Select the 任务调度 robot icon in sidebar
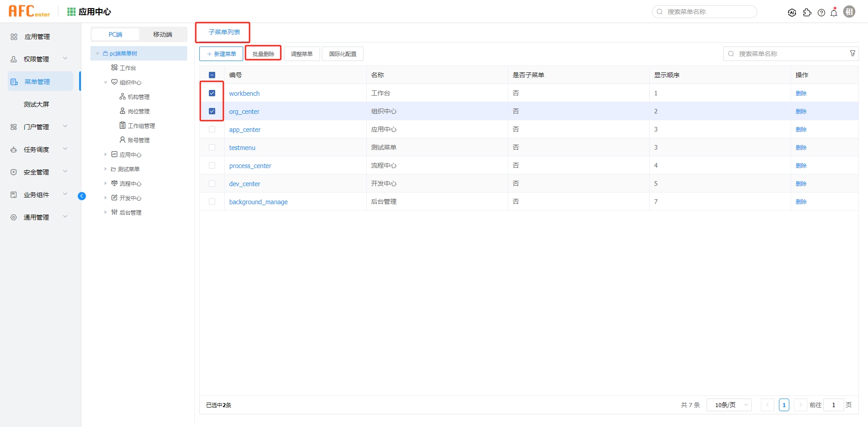 [x=13, y=149]
